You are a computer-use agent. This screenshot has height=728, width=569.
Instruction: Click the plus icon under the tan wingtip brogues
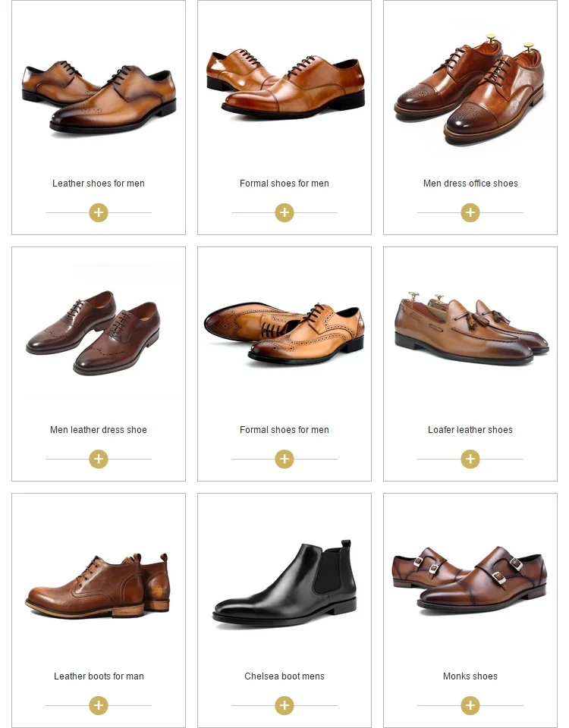(284, 459)
